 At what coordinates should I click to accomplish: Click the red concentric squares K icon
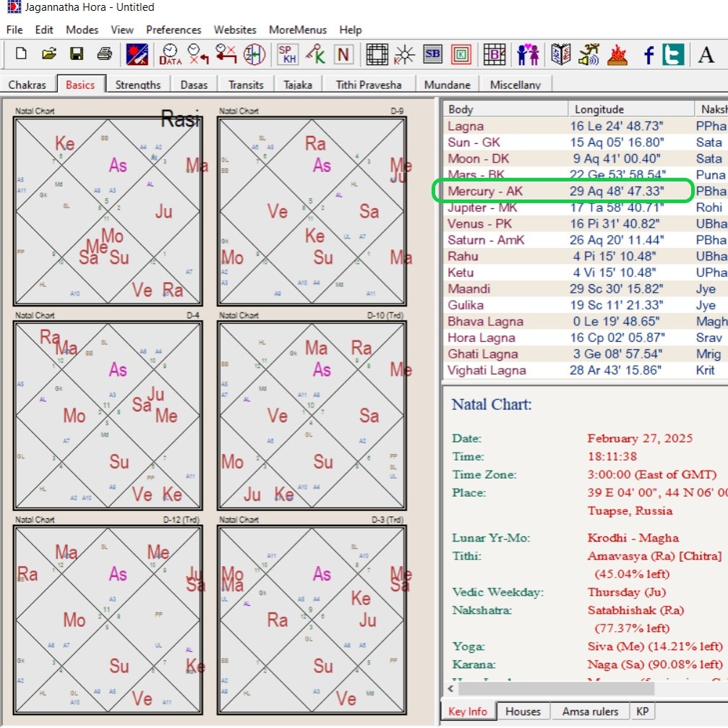(x=461, y=54)
